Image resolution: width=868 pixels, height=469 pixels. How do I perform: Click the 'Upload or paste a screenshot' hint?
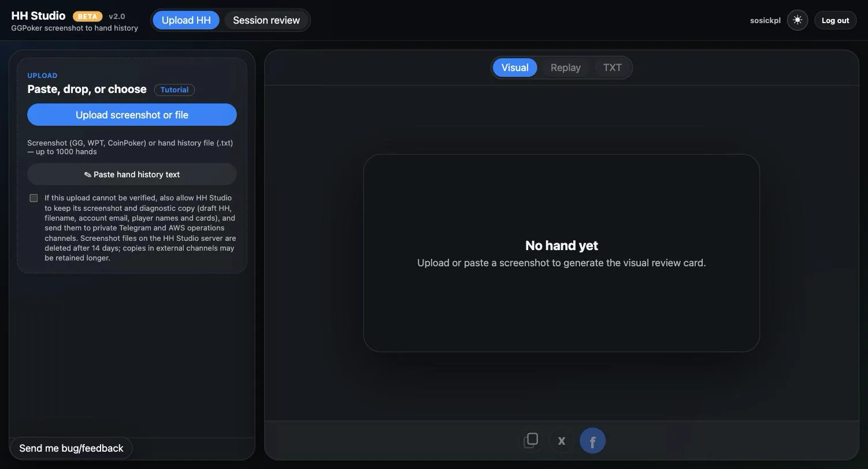562,263
